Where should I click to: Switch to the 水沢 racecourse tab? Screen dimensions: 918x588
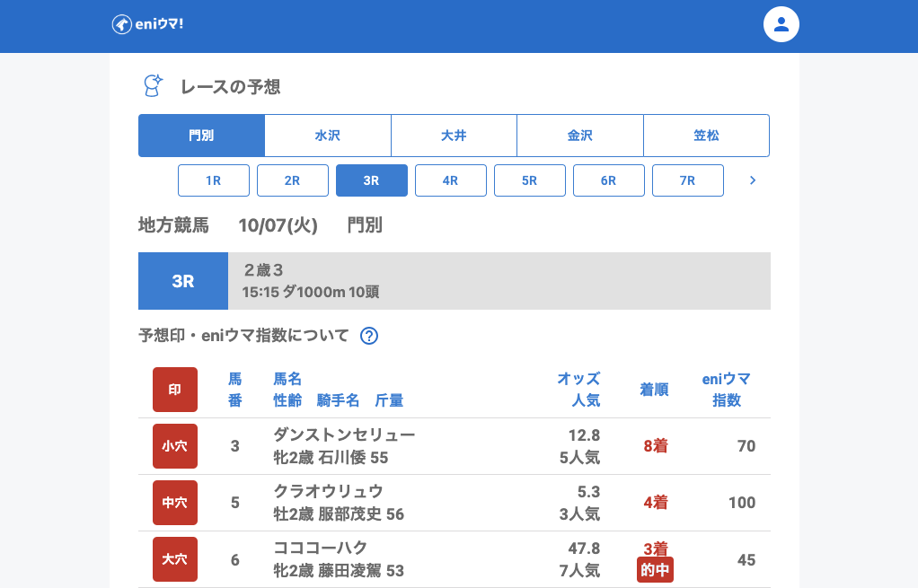coord(327,136)
